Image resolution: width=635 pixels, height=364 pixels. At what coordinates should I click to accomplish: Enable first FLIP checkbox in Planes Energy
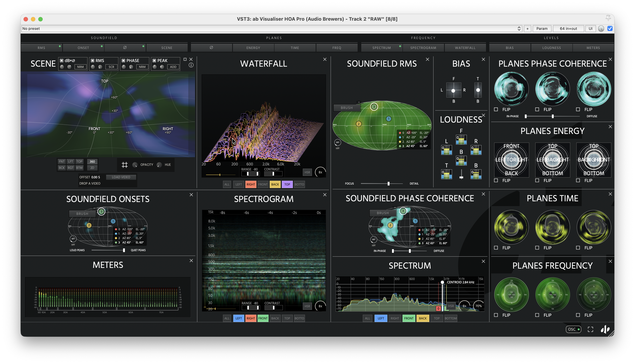click(x=496, y=180)
